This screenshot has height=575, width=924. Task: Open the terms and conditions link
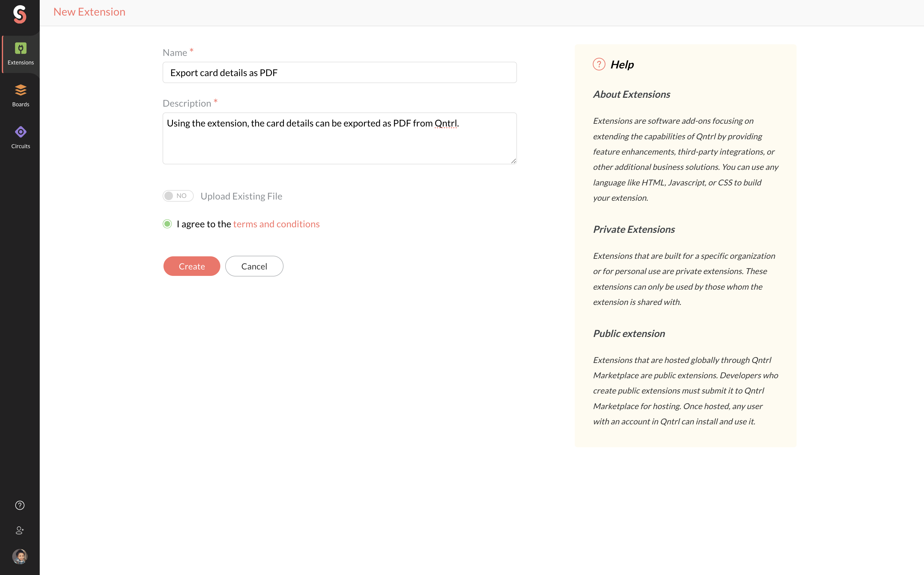coord(276,224)
